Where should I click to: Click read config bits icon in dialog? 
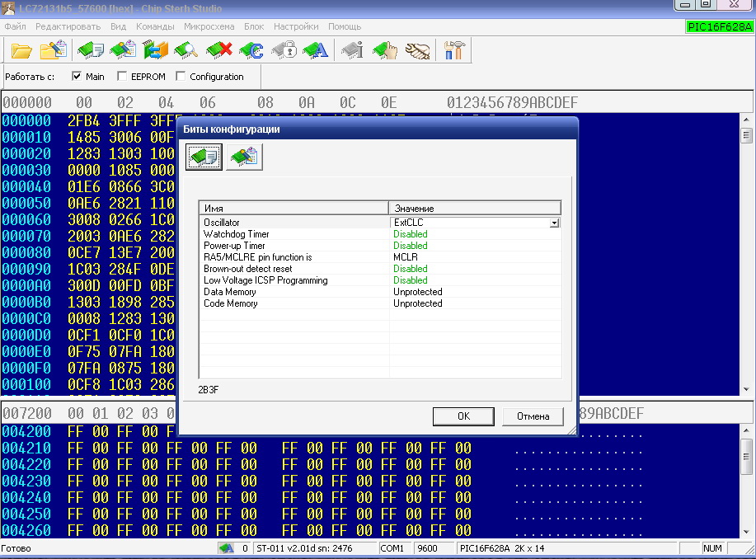pos(204,157)
